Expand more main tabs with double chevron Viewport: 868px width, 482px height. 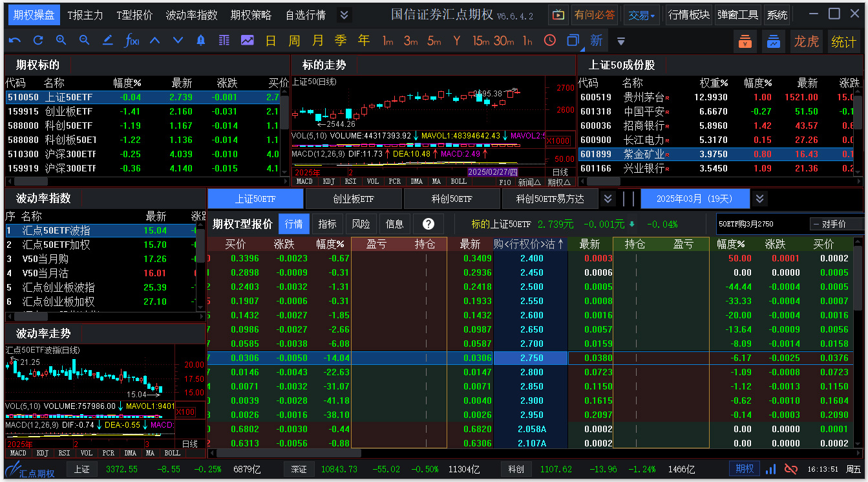click(x=344, y=15)
